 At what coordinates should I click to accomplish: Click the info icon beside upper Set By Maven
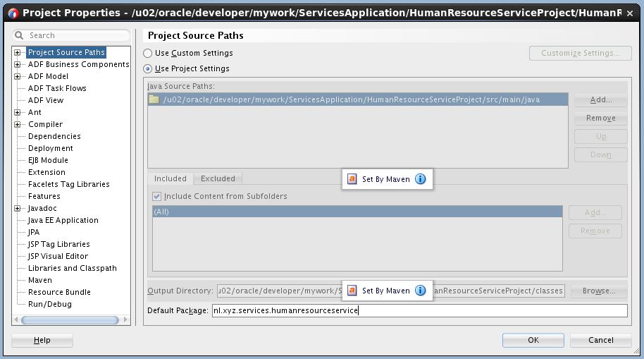(421, 179)
